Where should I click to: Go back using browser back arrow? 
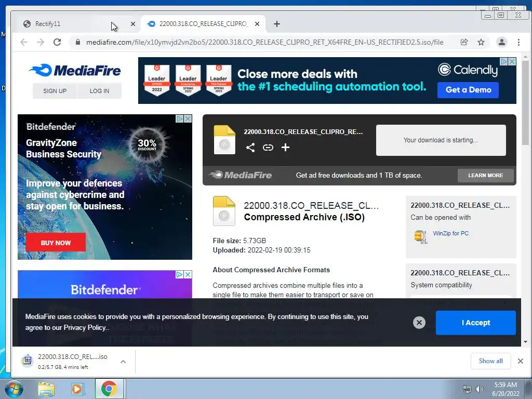[24, 42]
